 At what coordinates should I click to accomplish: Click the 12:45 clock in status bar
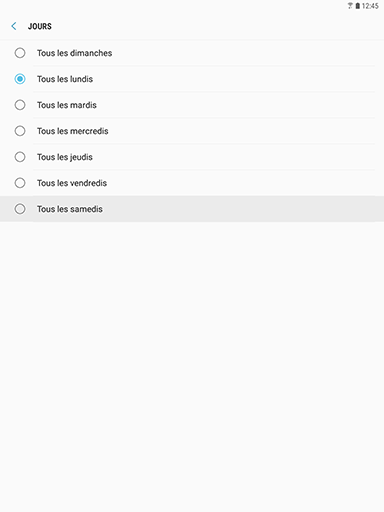(370, 6)
